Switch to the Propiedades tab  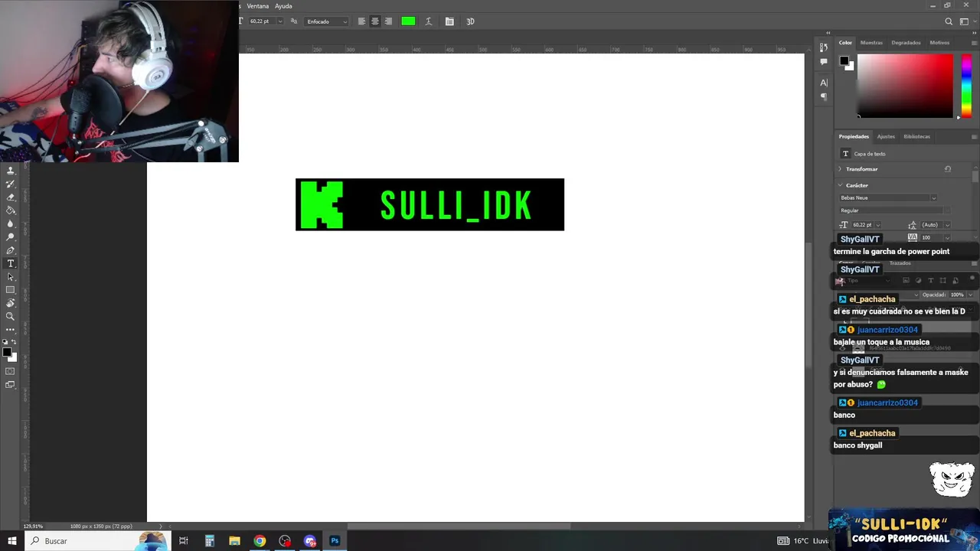pos(854,136)
